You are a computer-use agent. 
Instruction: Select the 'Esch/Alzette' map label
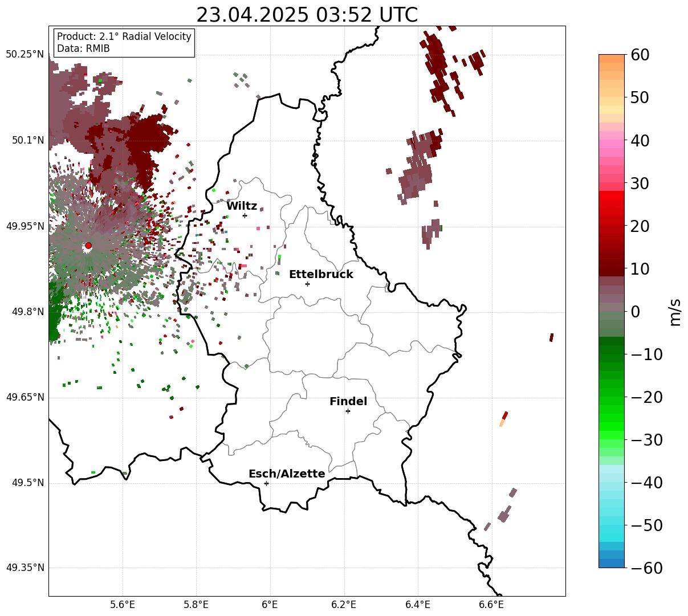tap(287, 474)
